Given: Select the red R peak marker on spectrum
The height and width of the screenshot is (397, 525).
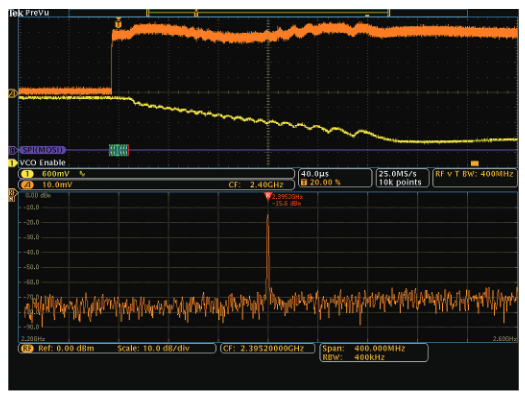Looking at the screenshot, I should 268,196.
